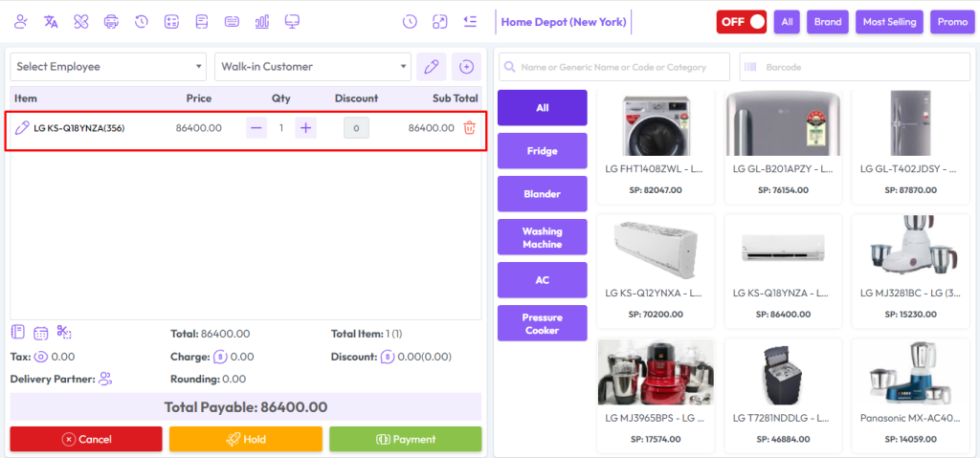Increase quantity with plus button

pyautogui.click(x=305, y=128)
